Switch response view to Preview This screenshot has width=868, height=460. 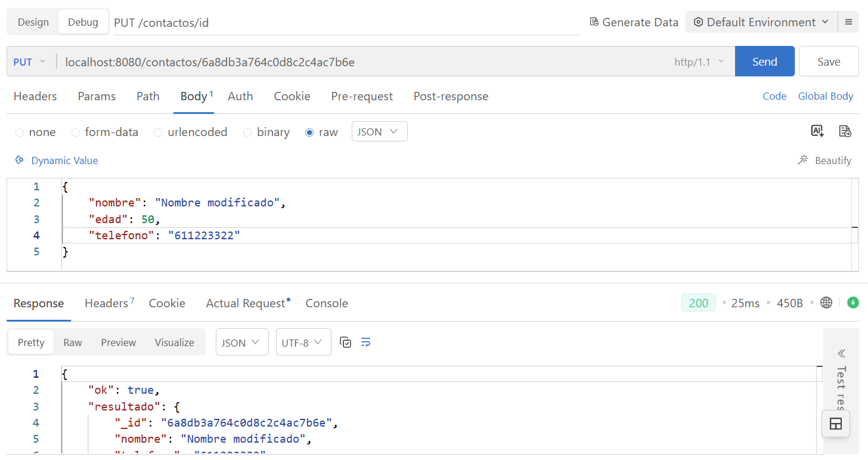click(119, 342)
